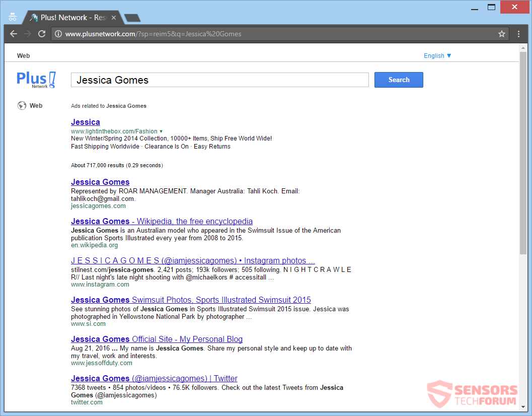Open the Jessica Gomes Twitter result
This screenshot has width=532, height=416.
tap(154, 378)
